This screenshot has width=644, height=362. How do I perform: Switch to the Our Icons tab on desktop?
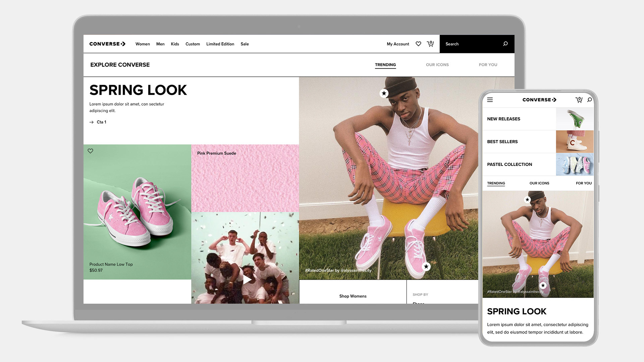[437, 65]
